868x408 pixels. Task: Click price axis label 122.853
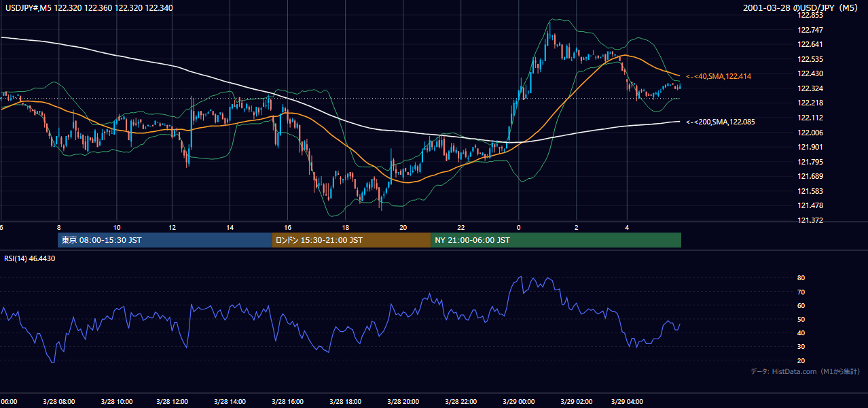coord(811,15)
